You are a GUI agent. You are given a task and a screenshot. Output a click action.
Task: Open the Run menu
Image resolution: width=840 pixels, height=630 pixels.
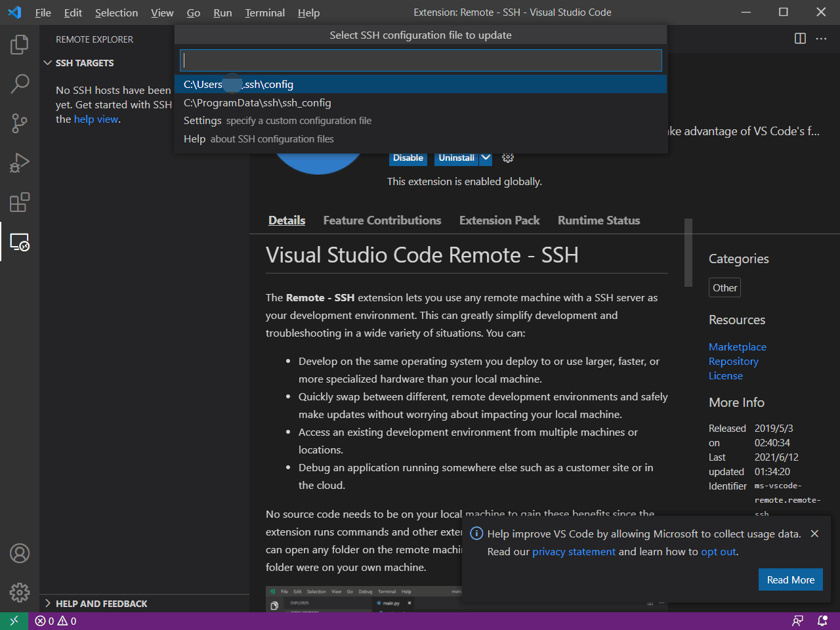(x=222, y=12)
